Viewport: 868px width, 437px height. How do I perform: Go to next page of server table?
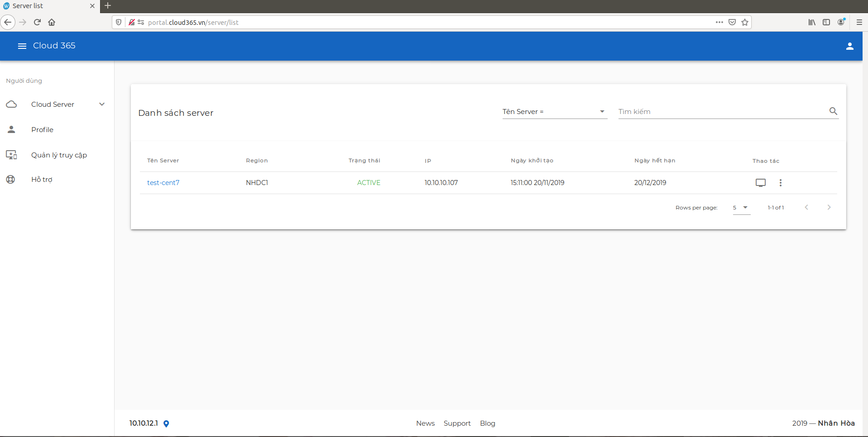tap(829, 207)
